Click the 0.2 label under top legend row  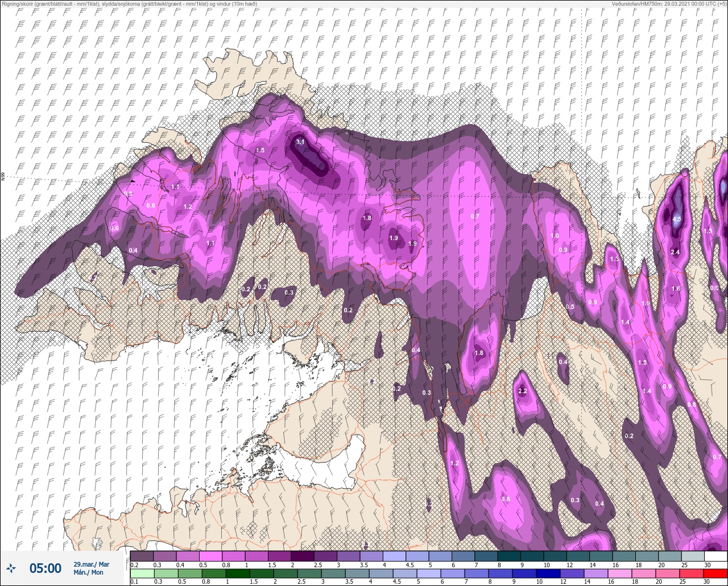(x=134, y=564)
